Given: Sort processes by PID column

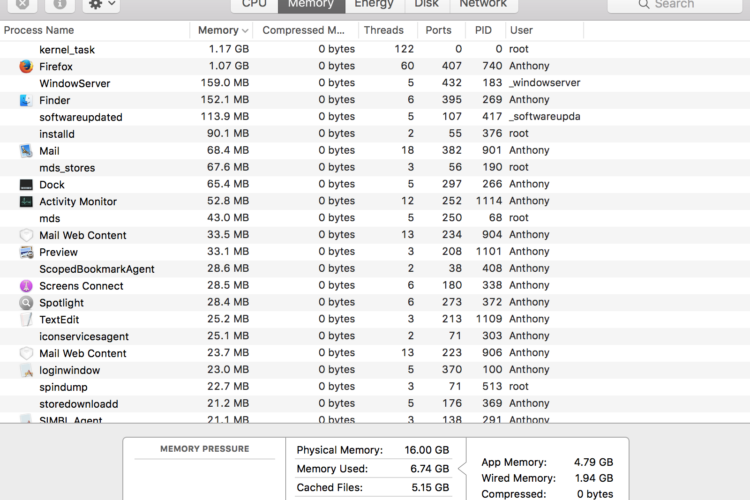Looking at the screenshot, I should coord(484,30).
